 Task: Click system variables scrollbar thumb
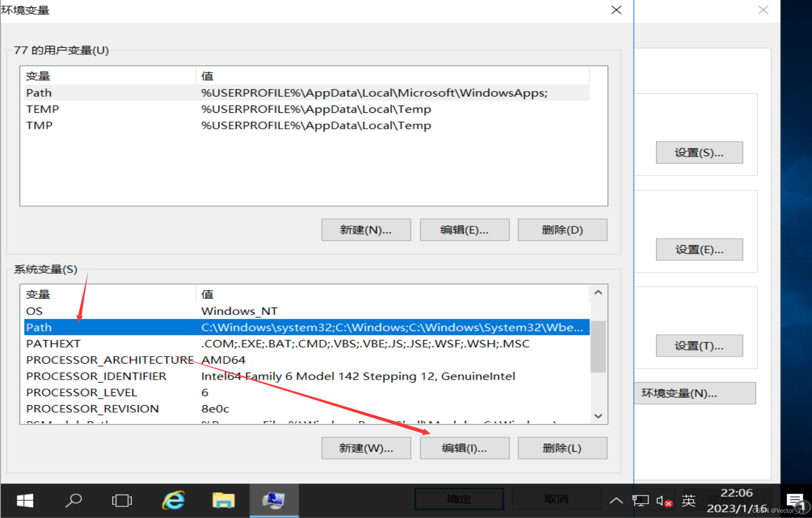click(x=598, y=347)
